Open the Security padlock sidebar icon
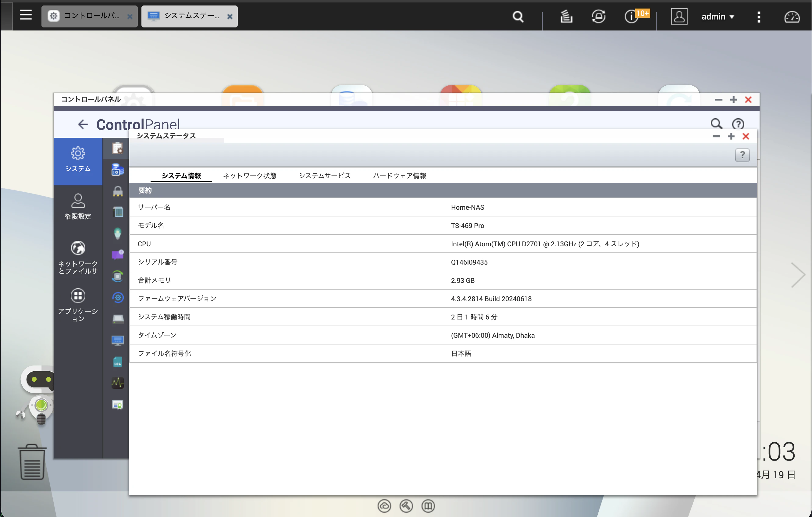This screenshot has width=812, height=517. [x=118, y=191]
